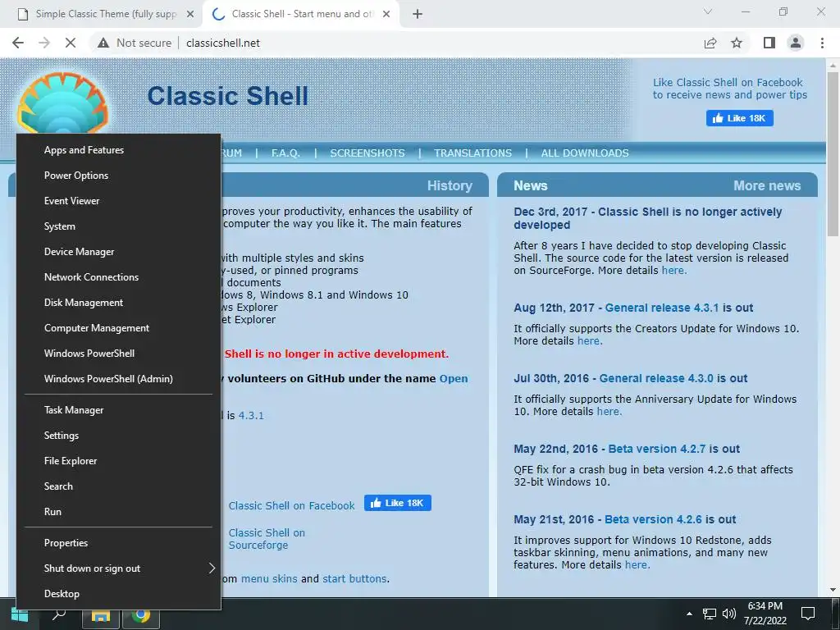The width and height of the screenshot is (840, 630).
Task: Open General release 4.3.1 news link
Action: tap(662, 308)
